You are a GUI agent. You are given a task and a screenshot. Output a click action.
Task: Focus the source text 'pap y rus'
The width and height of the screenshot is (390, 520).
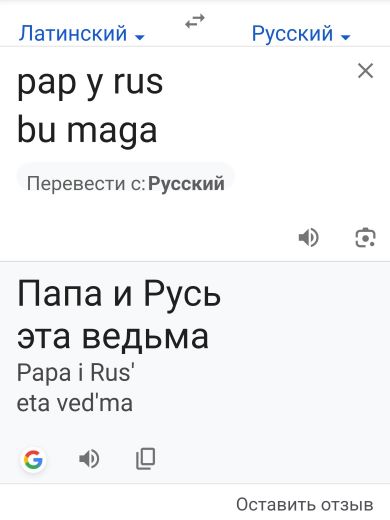tap(90, 83)
